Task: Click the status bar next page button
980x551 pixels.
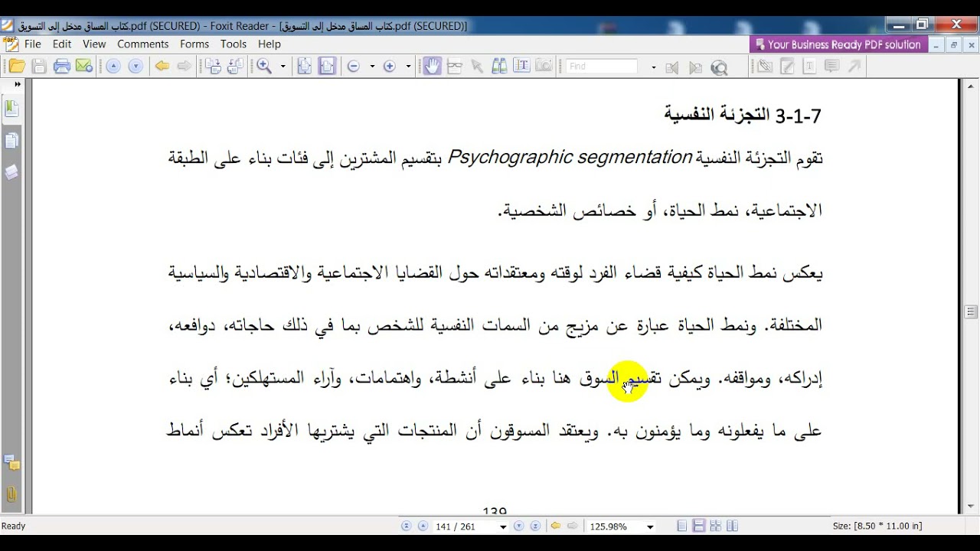Action: 518,527
